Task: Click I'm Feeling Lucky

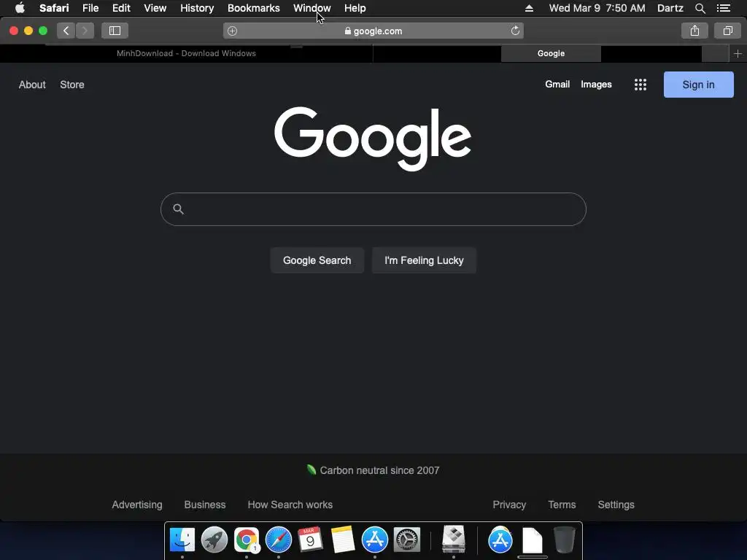Action: pyautogui.click(x=424, y=260)
